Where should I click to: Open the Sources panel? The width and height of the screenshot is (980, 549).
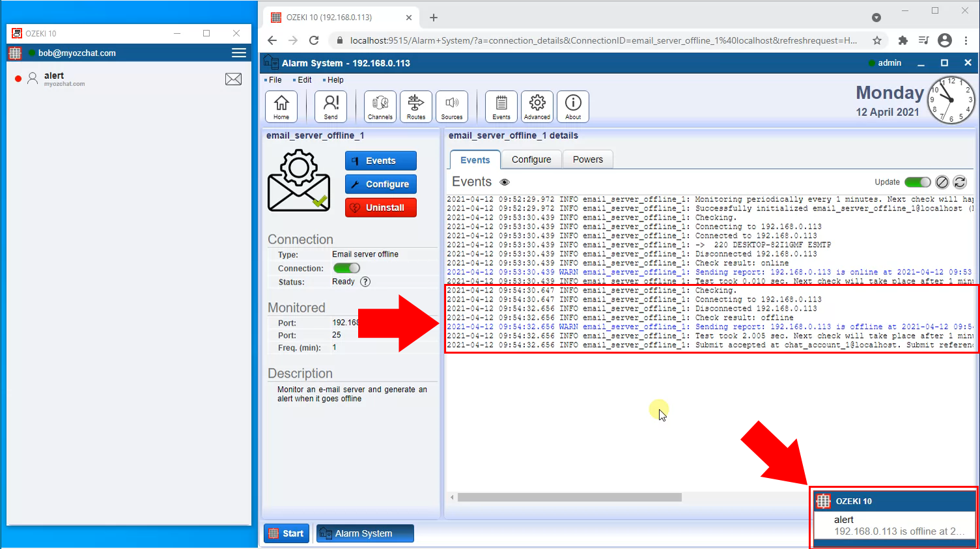(452, 106)
